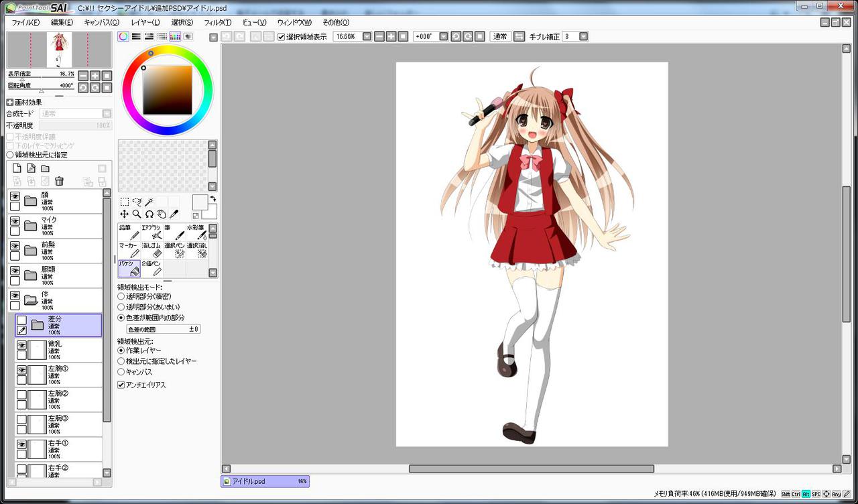The width and height of the screenshot is (858, 504).
Task: Choose the 水彩筆 watercolor brush
Action: point(196,232)
